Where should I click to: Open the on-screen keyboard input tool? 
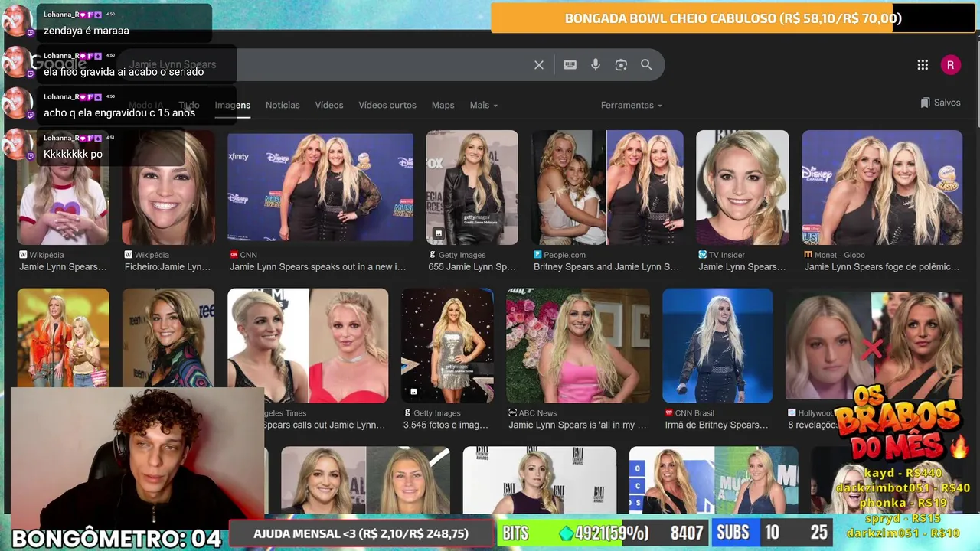click(570, 65)
